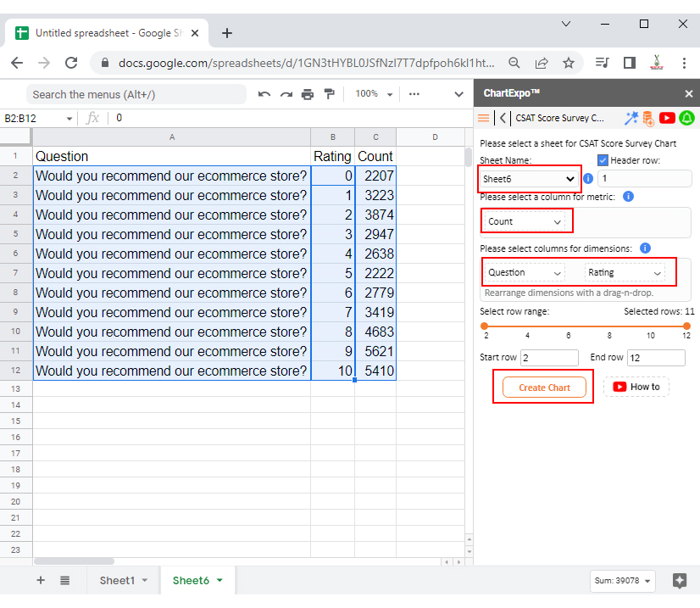Open the three-dot more toolbar options
This screenshot has height=608, width=700.
click(x=414, y=94)
